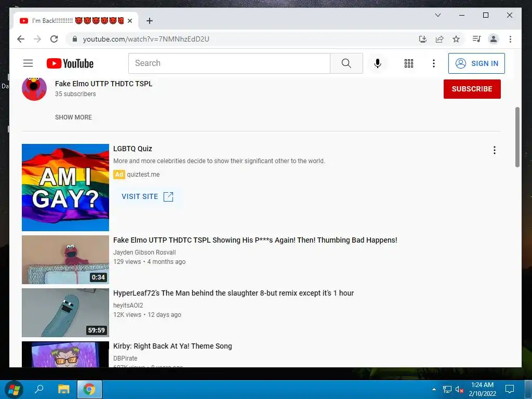
Task: Click 12K views 12 days ago text
Action: click(147, 314)
